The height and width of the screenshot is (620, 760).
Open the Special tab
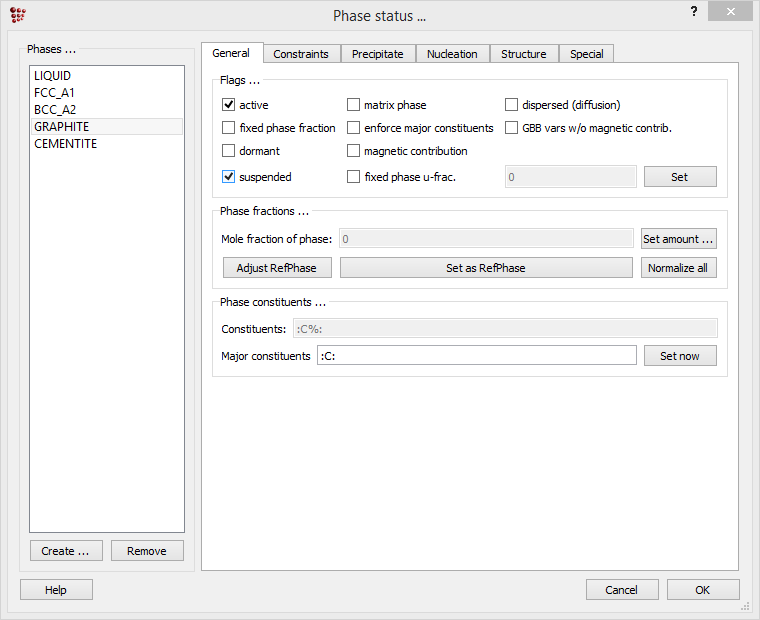[586, 54]
